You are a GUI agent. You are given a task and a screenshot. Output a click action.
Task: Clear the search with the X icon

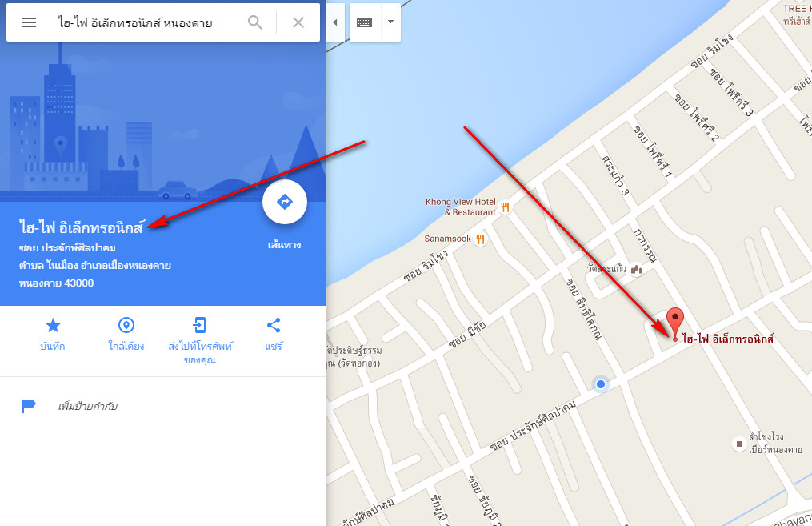coord(298,22)
